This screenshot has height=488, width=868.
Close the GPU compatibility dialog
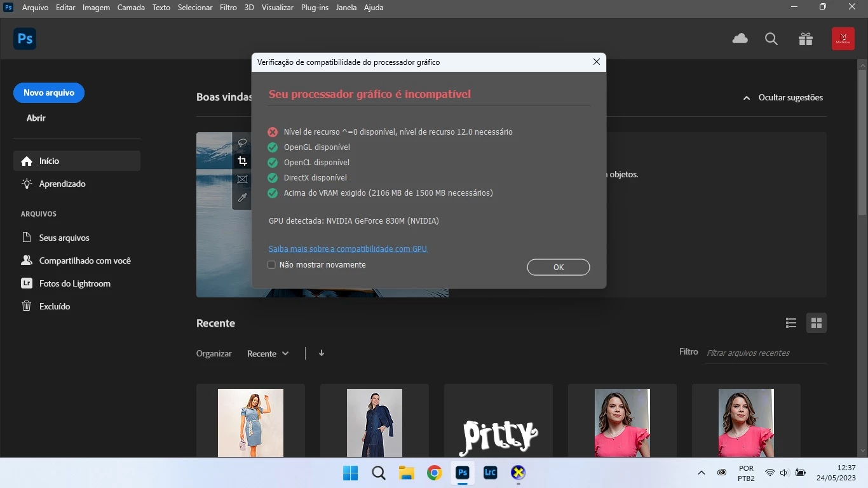(x=596, y=62)
